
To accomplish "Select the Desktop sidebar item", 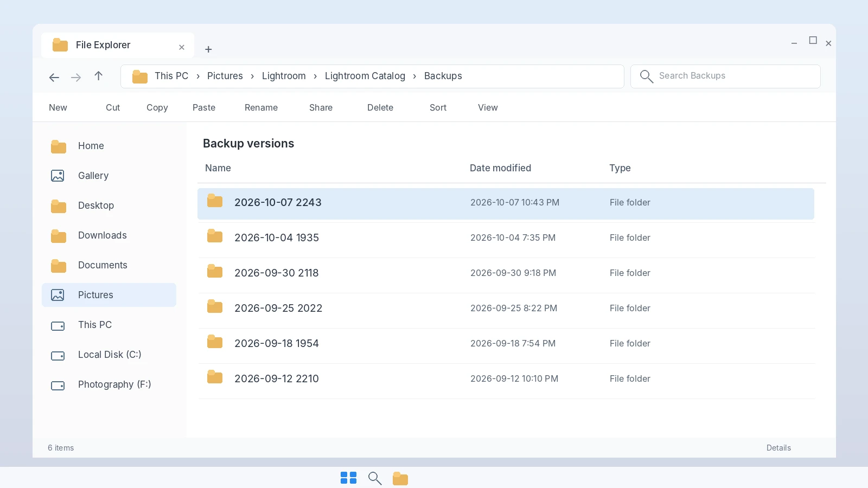I will [109, 206].
